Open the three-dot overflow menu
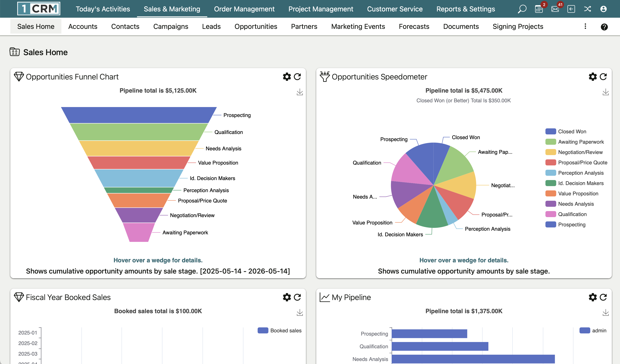Screen dimensions: 620x364 click(x=585, y=26)
